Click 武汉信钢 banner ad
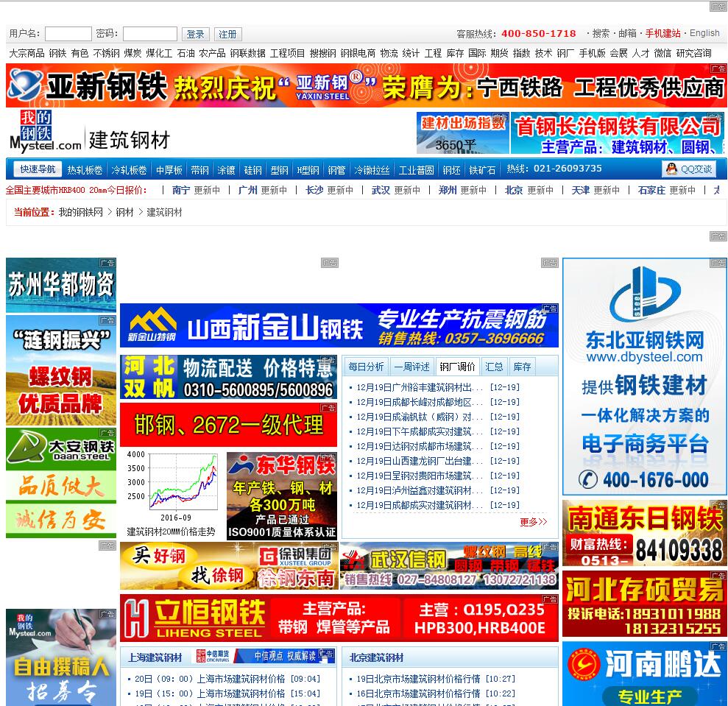 click(450, 565)
